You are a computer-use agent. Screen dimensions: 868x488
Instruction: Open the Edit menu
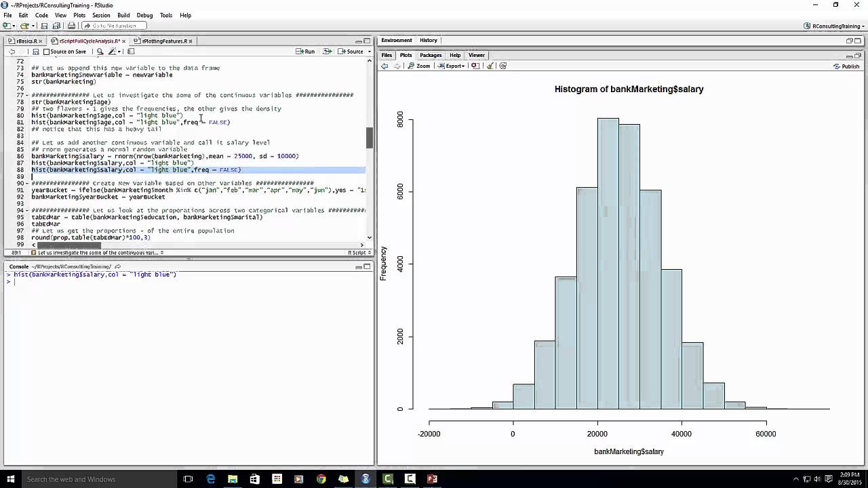24,15
